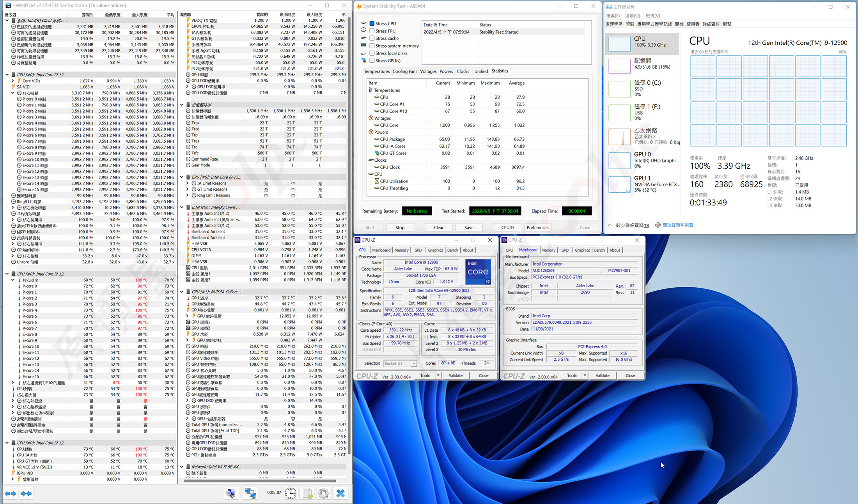Enable Stress GPU(s) checkbox
Image resolution: width=858 pixels, height=504 pixels.
372,60
